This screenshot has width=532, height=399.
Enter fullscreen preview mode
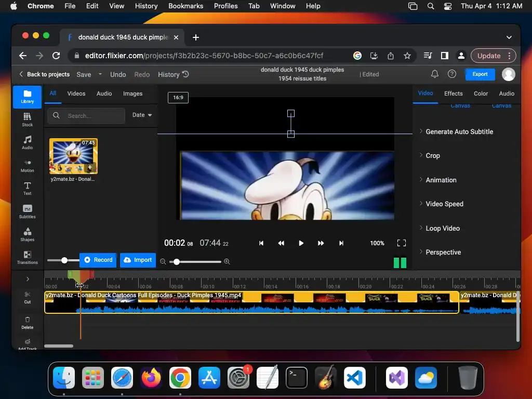(402, 243)
